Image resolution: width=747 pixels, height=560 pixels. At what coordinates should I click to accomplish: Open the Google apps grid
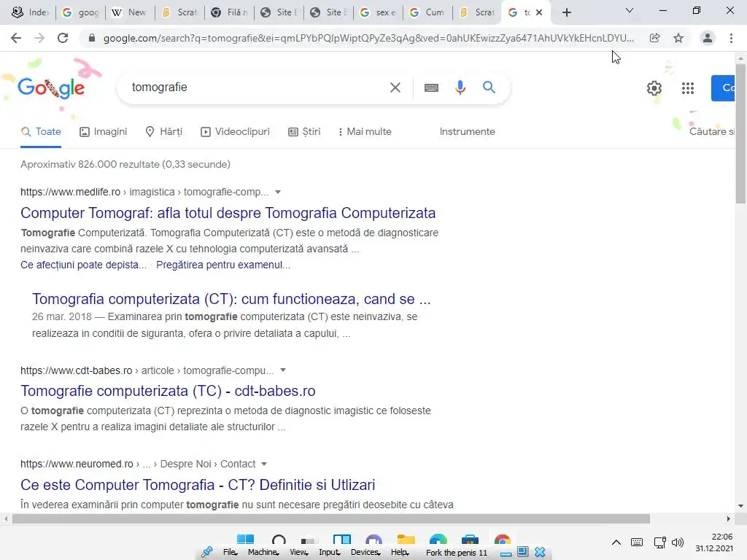click(687, 88)
